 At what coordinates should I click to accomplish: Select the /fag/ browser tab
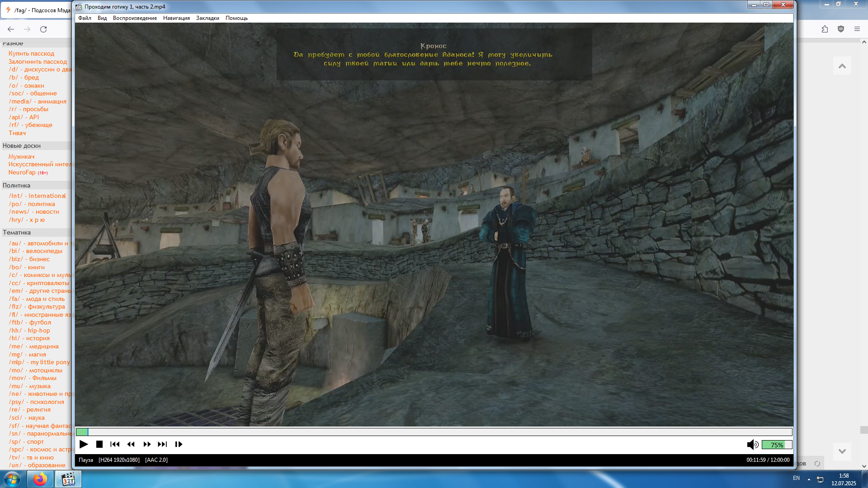pyautogui.click(x=38, y=10)
